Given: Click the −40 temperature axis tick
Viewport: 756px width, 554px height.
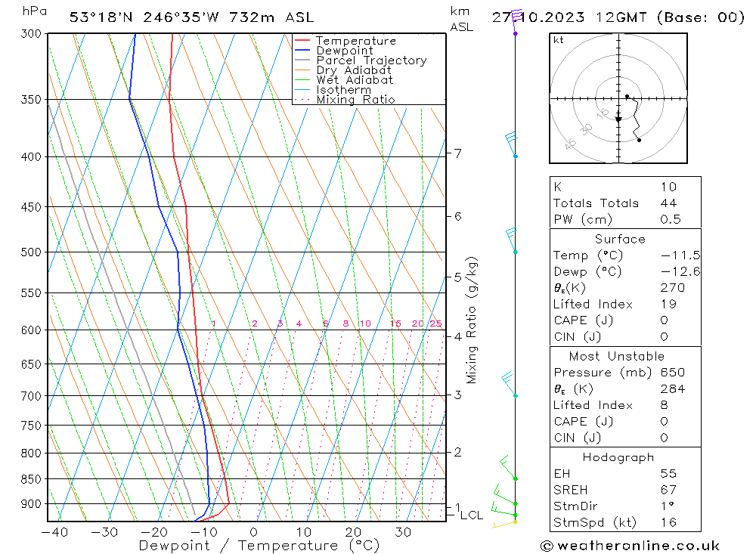Looking at the screenshot, I should (54, 532).
